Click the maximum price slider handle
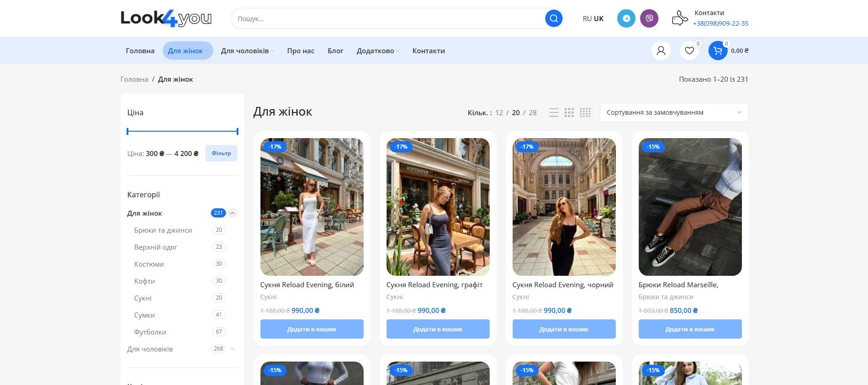 [x=237, y=131]
